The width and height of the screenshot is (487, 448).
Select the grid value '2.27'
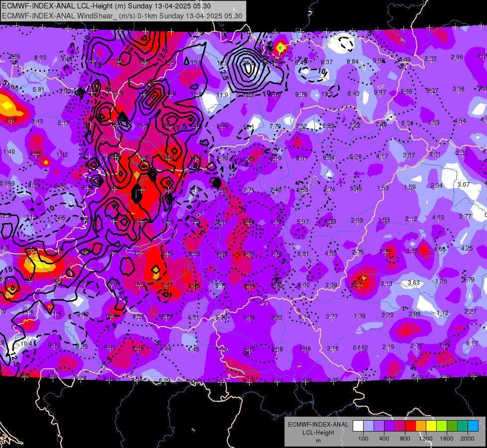[471, 312]
